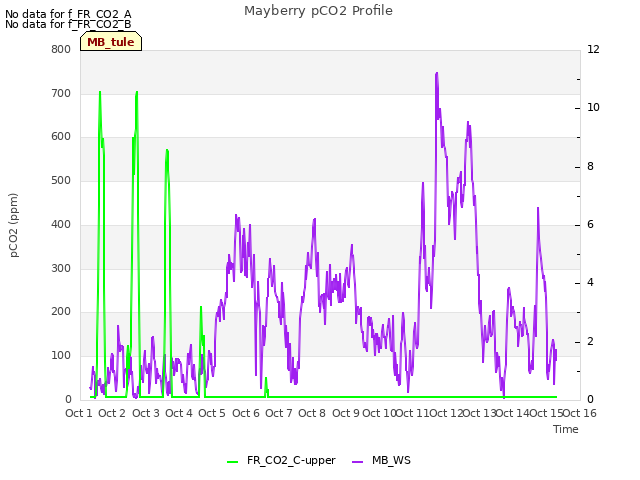The height and width of the screenshot is (480, 640).
Task: Click the 'No data for f_FR_CO2_A' message
Action: [68, 14]
